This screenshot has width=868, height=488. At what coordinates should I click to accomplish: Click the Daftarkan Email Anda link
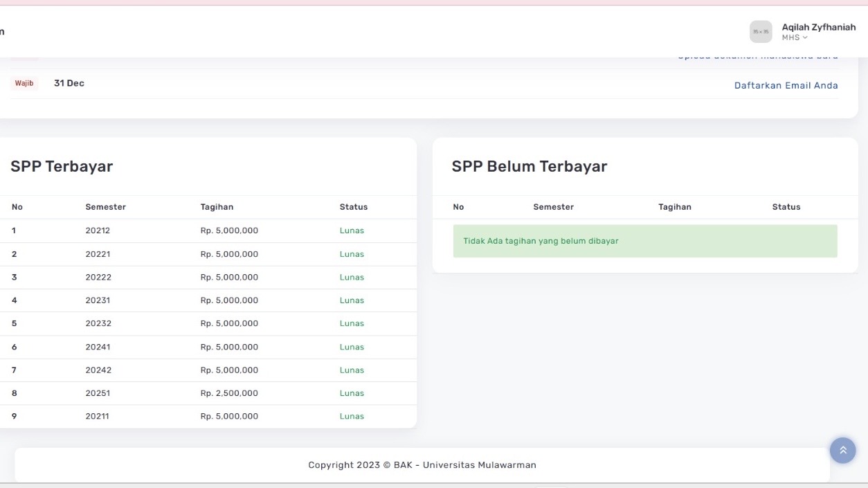click(786, 86)
